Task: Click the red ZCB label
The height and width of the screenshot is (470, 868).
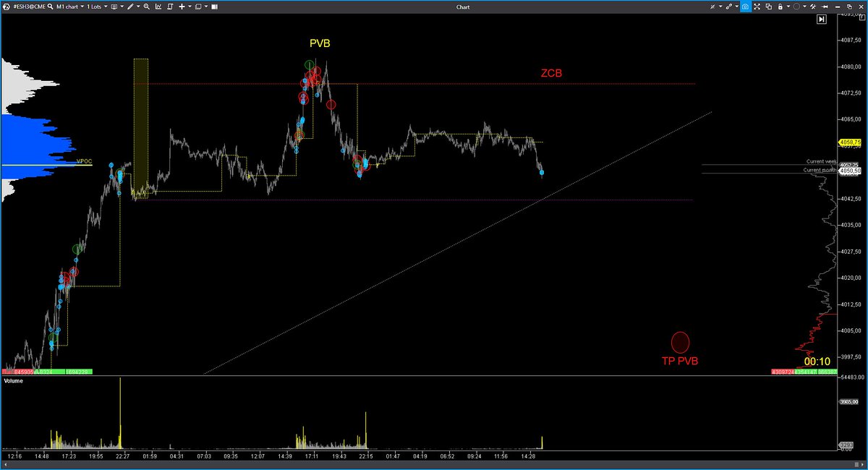Action: coord(552,74)
